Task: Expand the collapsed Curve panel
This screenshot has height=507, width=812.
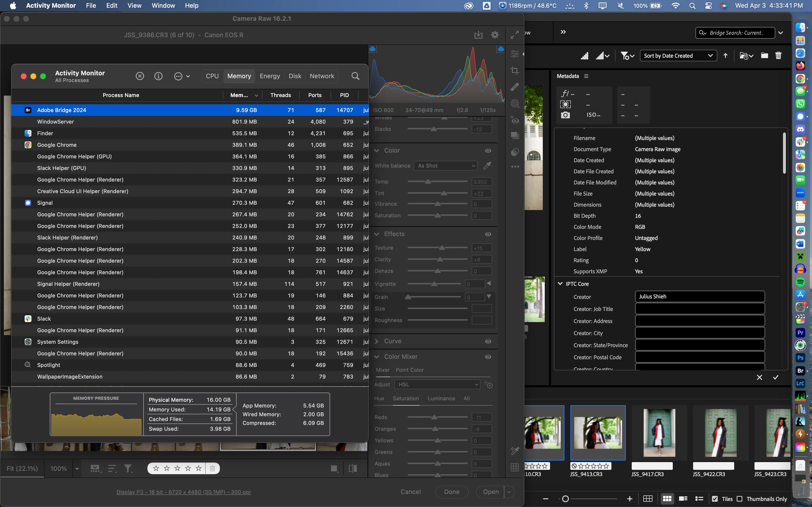Action: click(x=377, y=341)
